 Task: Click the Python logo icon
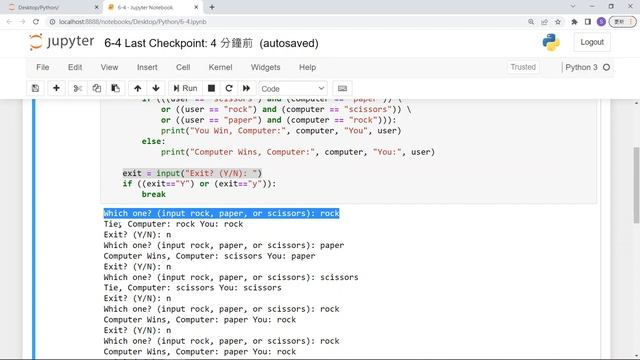[551, 42]
